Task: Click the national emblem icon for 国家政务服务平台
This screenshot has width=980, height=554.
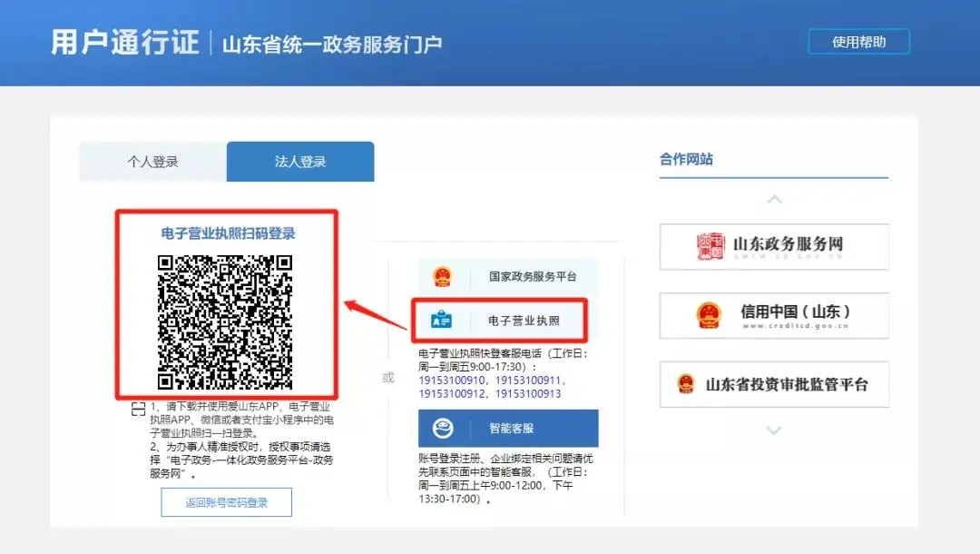Action: pyautogui.click(x=442, y=276)
